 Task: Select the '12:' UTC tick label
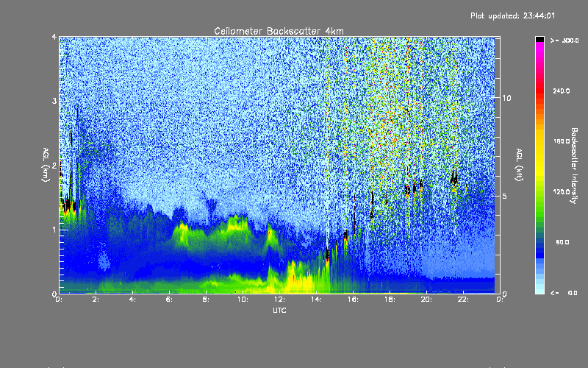click(279, 300)
